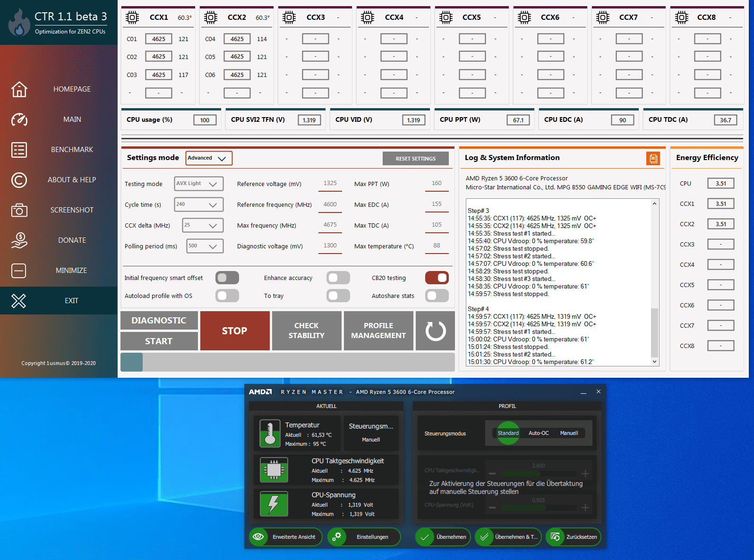This screenshot has height=560, width=754.
Task: Open Settings mode Advanced dropdown
Action: point(209,158)
